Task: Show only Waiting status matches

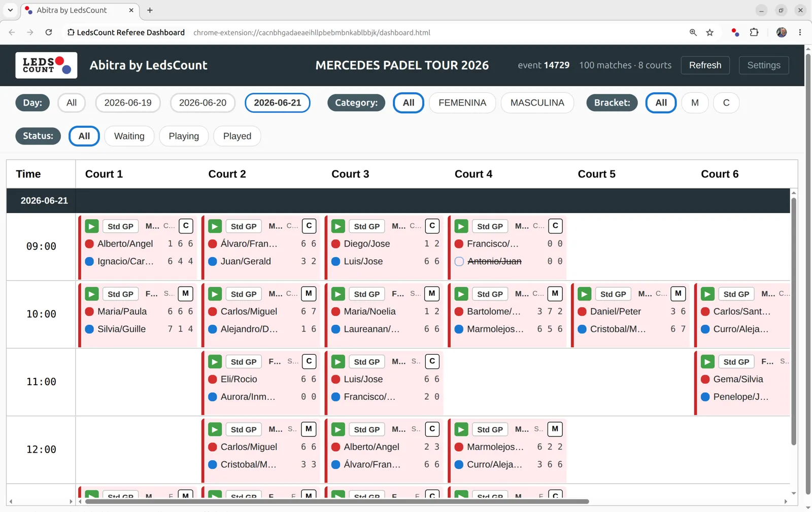Action: coord(129,136)
